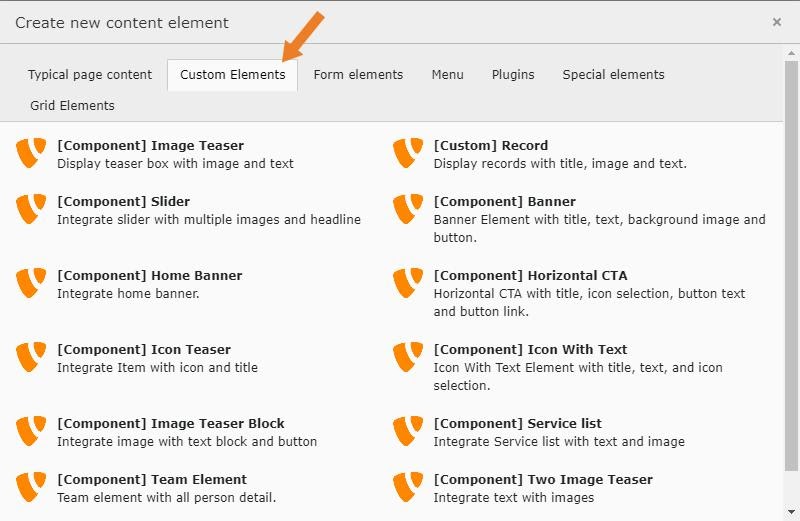
Task: Click the Banner component icon
Action: [x=408, y=209]
